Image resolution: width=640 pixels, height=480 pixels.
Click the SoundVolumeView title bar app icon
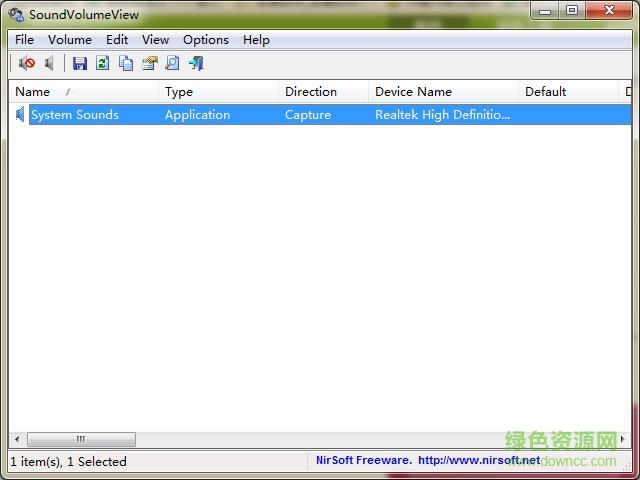16,15
